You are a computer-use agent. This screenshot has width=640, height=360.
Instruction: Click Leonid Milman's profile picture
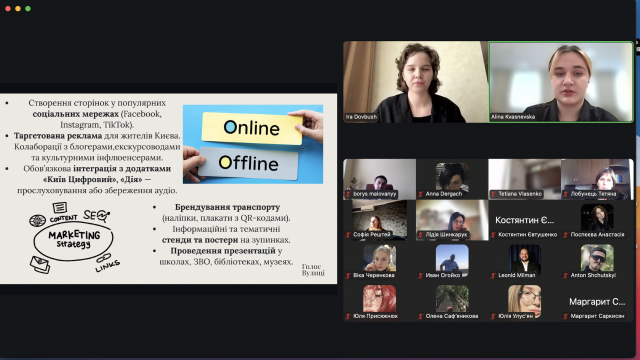pos(524,258)
